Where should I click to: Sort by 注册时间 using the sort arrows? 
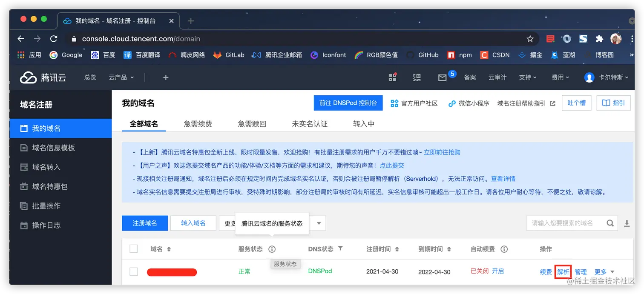[397, 249]
